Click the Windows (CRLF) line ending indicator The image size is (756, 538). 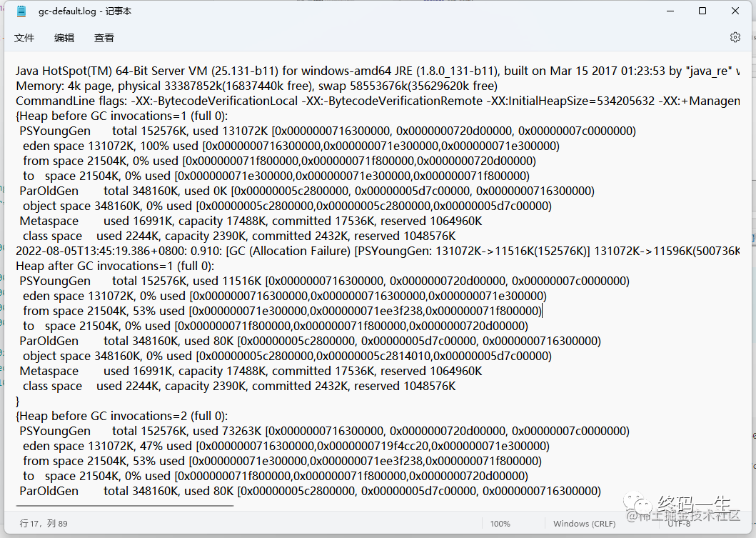pos(585,524)
